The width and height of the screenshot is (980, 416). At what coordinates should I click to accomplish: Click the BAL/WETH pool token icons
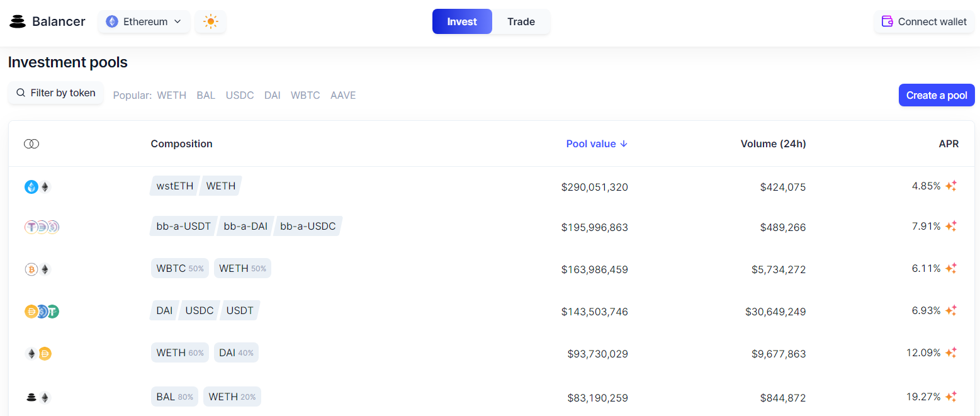pos(38,397)
